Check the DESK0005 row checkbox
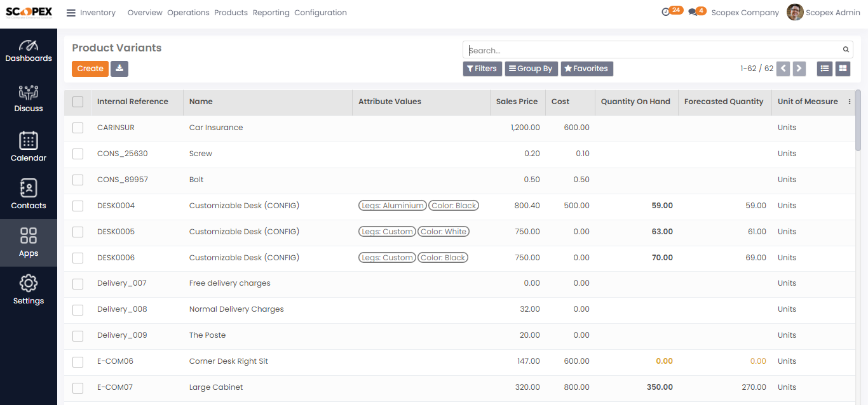Screen dimensions: 868x405 (x=78, y=232)
